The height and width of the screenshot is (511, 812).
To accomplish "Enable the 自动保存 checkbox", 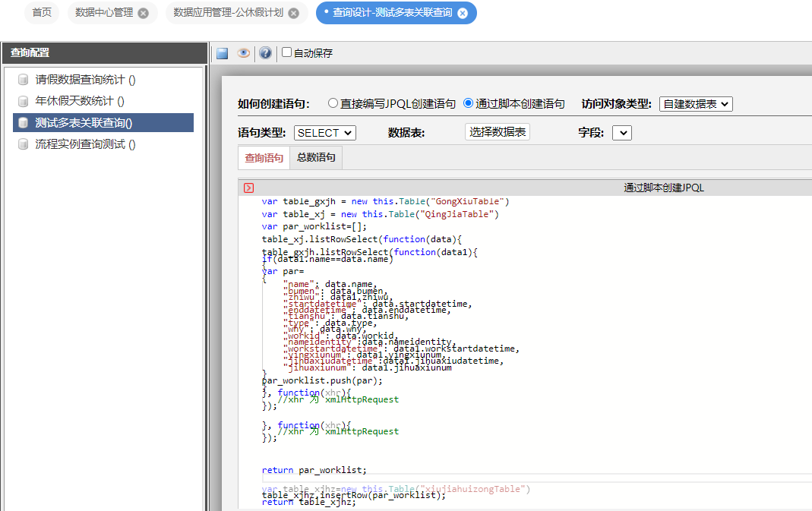I will (287, 52).
